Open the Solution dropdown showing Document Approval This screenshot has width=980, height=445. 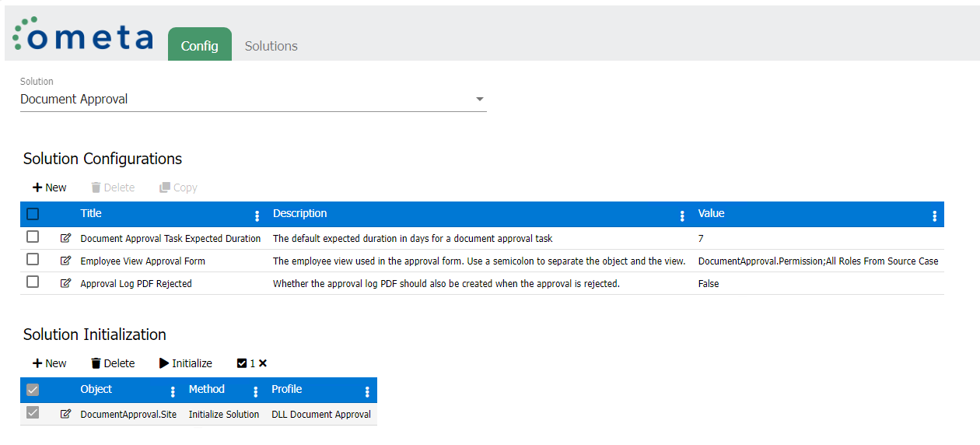point(253,100)
